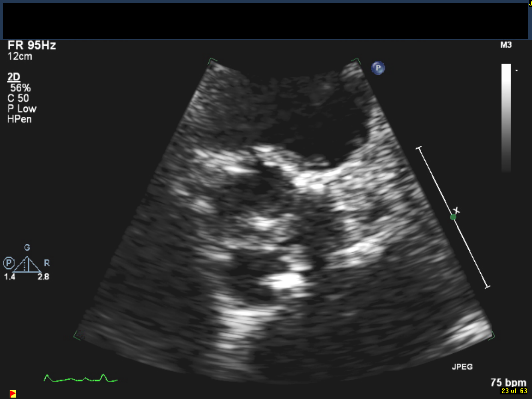Screen dimensions: 532x399
Task: Click the green focus dot on scale line
Action: pyautogui.click(x=453, y=217)
